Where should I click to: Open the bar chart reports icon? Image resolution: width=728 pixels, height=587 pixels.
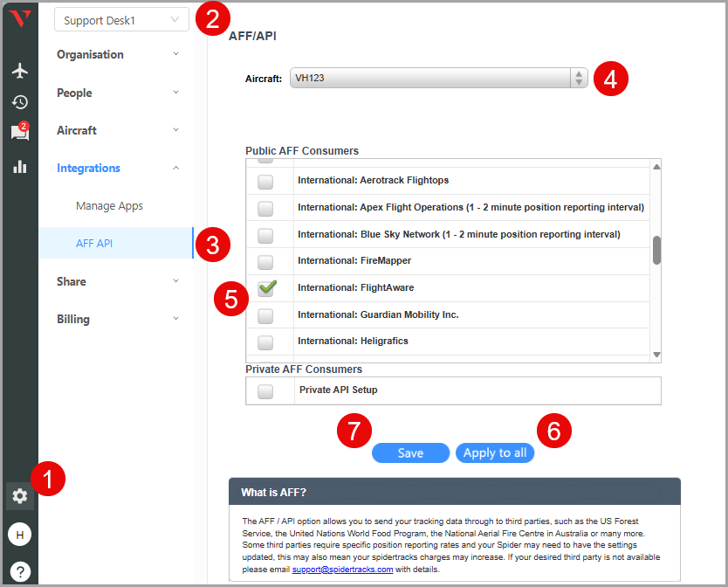tap(19, 166)
